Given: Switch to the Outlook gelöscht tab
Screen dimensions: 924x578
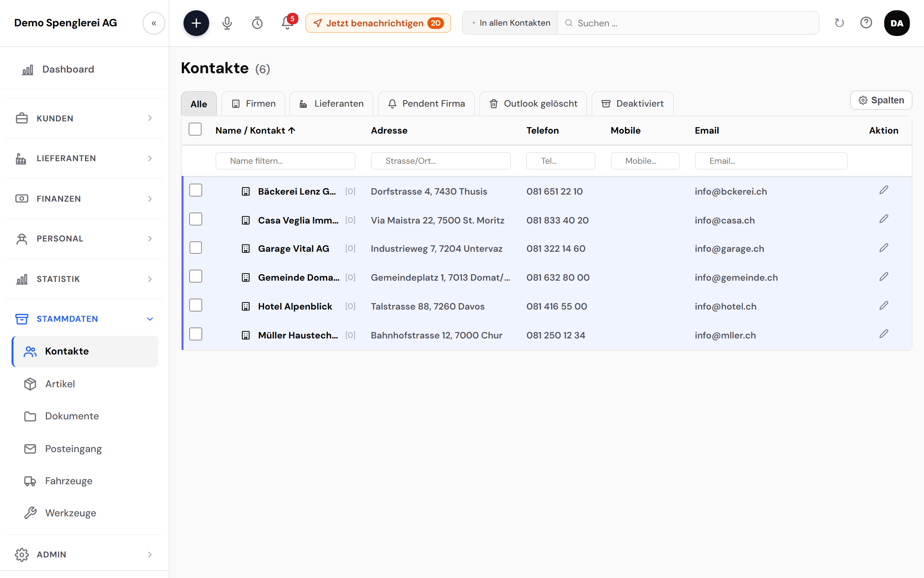Looking at the screenshot, I should pos(533,104).
